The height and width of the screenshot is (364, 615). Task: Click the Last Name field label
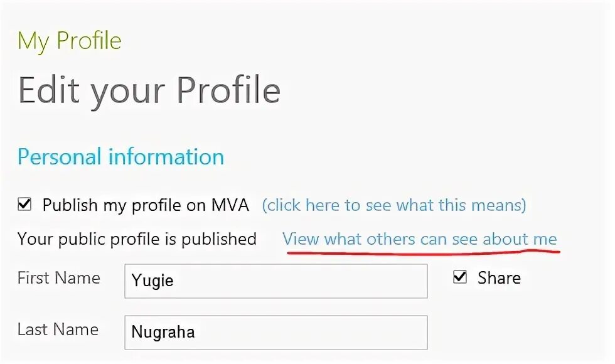[x=58, y=329]
